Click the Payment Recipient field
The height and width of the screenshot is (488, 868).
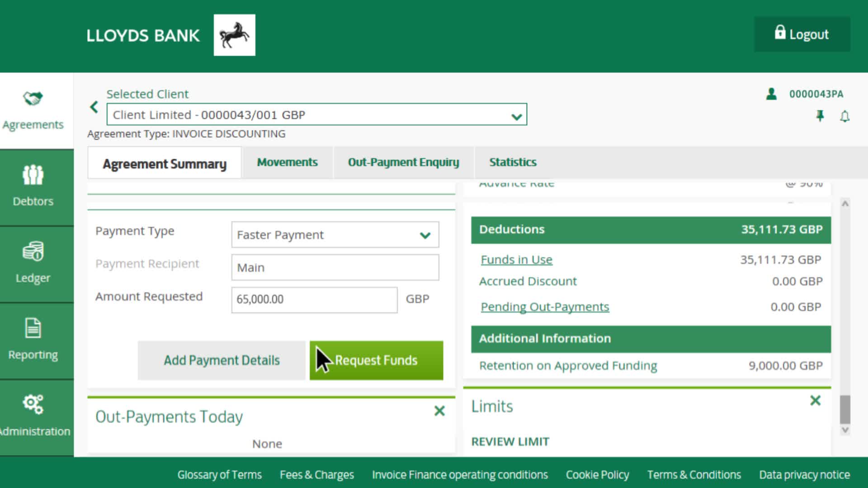pos(335,267)
